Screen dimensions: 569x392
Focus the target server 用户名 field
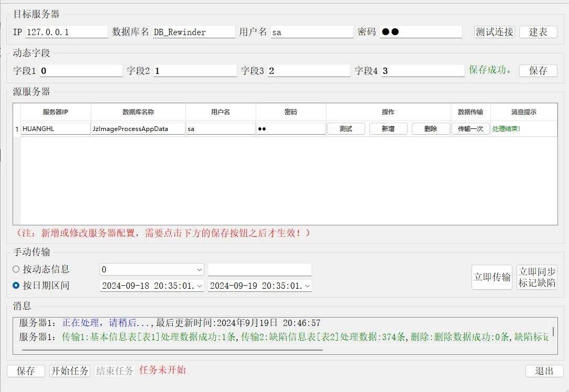(312, 32)
